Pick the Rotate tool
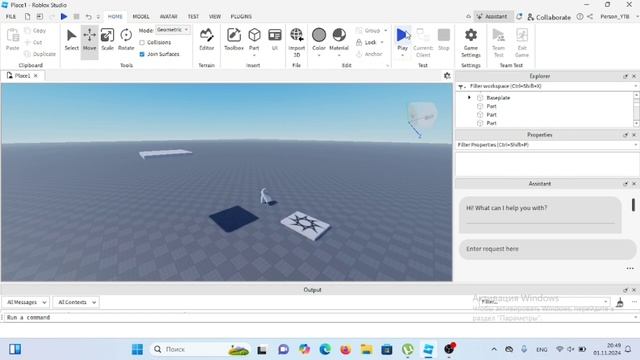This screenshot has height=360, width=640. point(126,40)
